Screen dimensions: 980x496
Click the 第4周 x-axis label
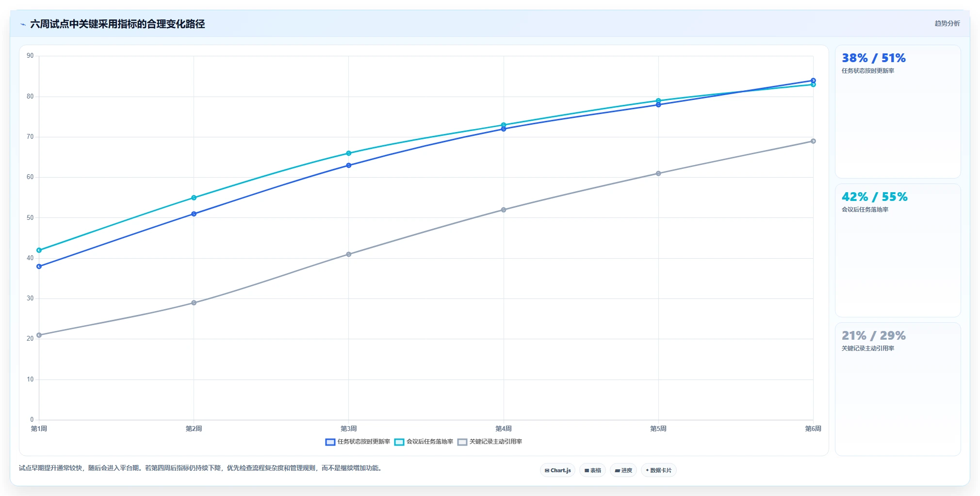[504, 429]
